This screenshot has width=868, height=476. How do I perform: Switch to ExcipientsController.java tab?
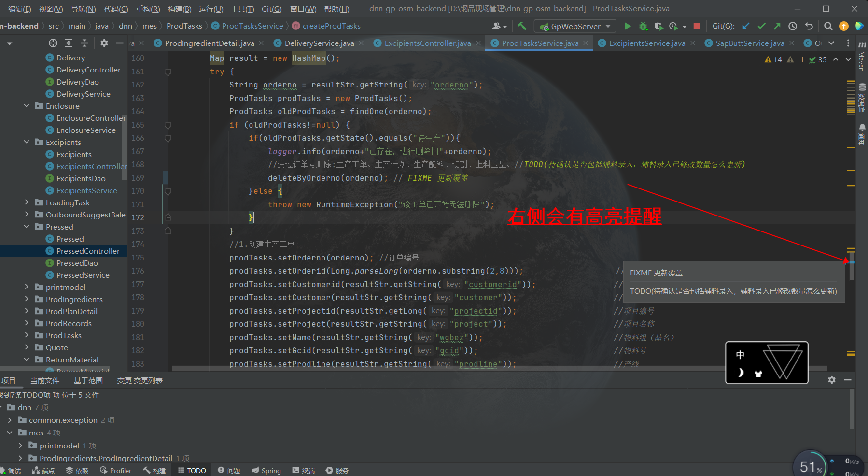428,43
